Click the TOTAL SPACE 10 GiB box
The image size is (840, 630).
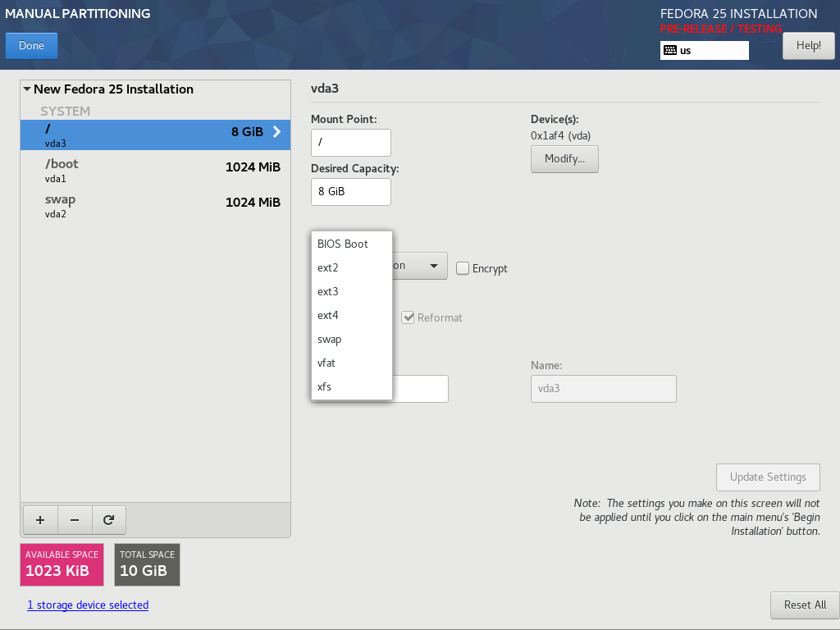click(148, 564)
